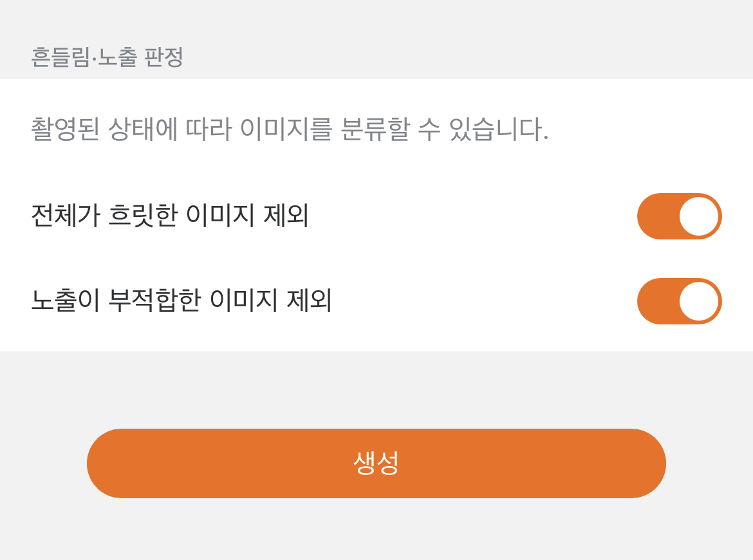Disable the 전체가 흐릿한 이미지 제외 toggle
The height and width of the screenshot is (560, 753).
tap(679, 216)
